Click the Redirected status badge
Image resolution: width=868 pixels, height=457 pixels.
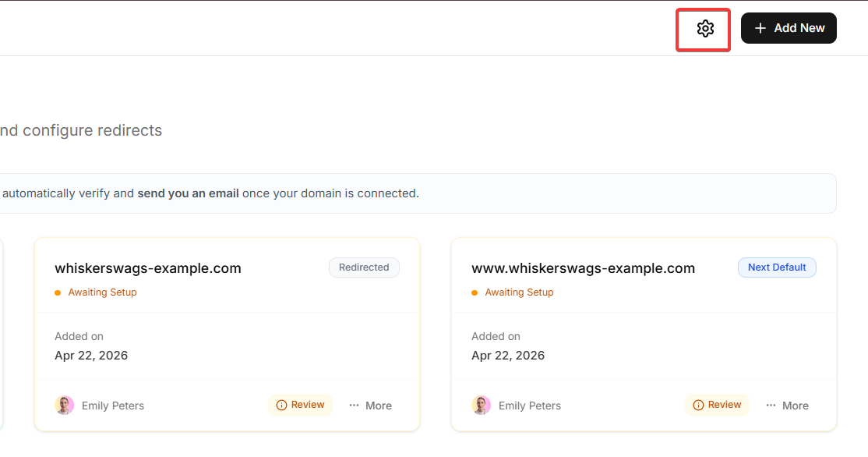[364, 267]
